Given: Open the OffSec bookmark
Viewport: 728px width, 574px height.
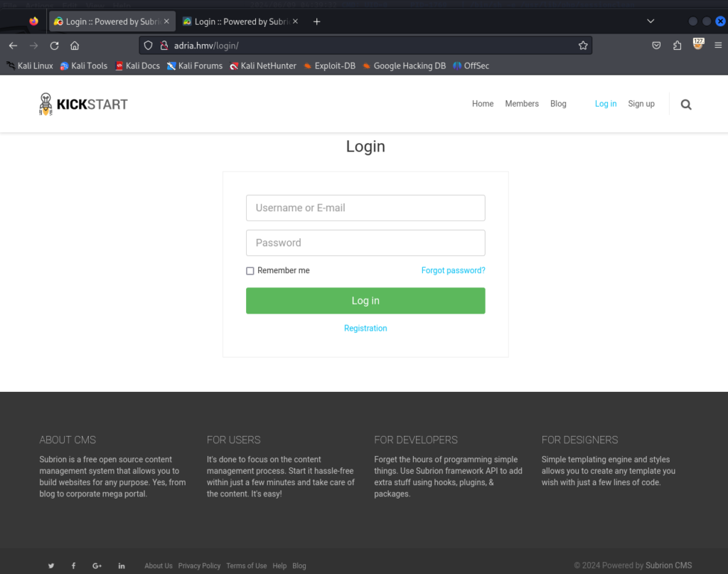Looking at the screenshot, I should coord(471,66).
